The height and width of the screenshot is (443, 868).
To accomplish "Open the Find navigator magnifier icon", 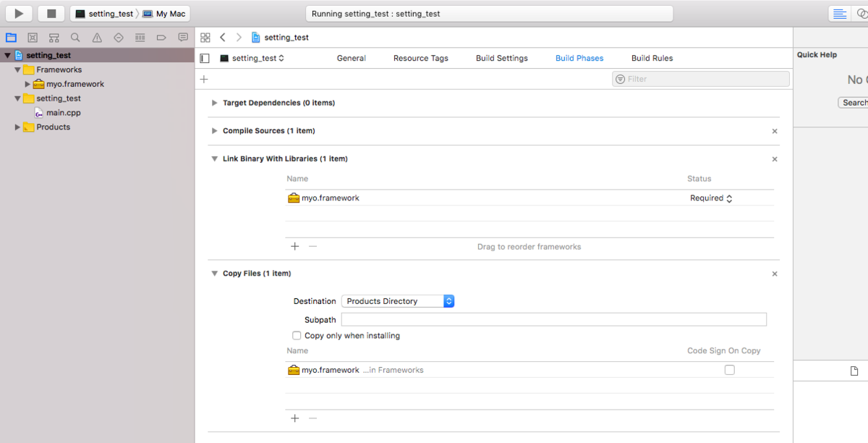I will (x=75, y=38).
